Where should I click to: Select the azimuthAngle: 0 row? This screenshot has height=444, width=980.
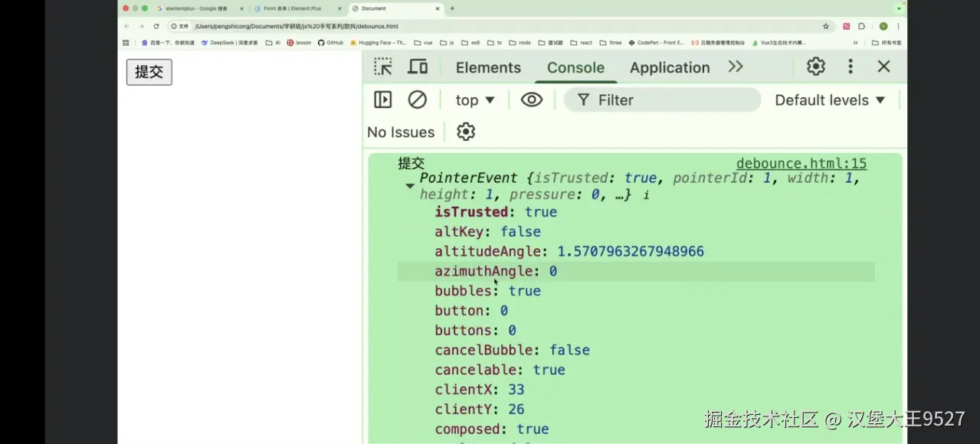(x=636, y=272)
